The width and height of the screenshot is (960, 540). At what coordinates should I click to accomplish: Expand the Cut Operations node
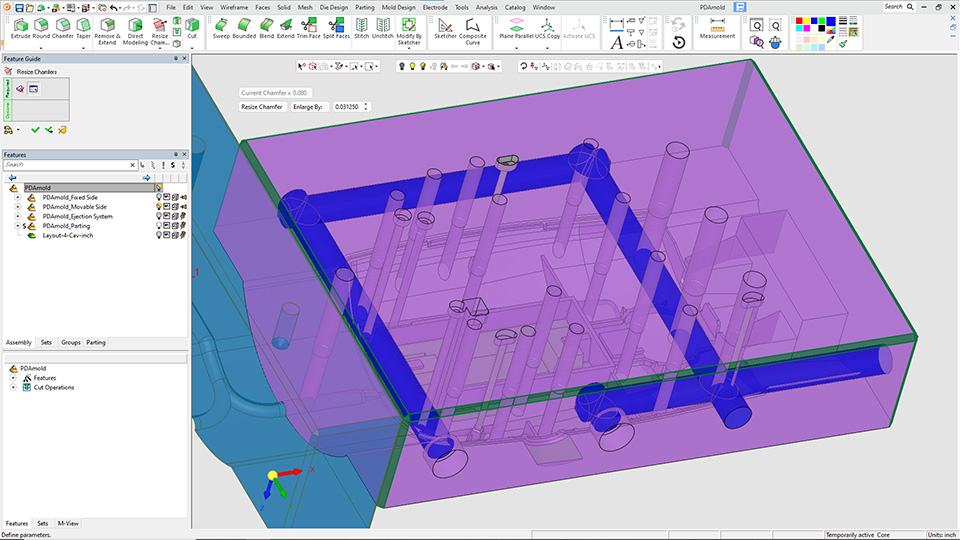tap(13, 388)
